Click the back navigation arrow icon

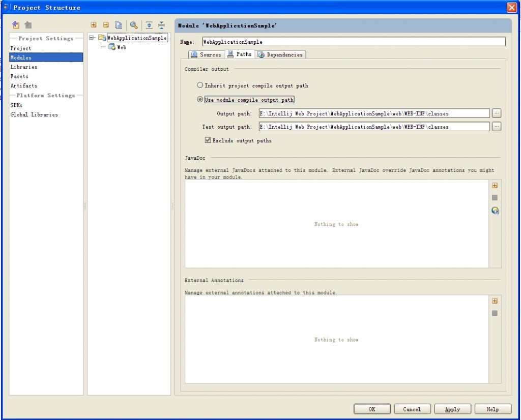(15, 24)
